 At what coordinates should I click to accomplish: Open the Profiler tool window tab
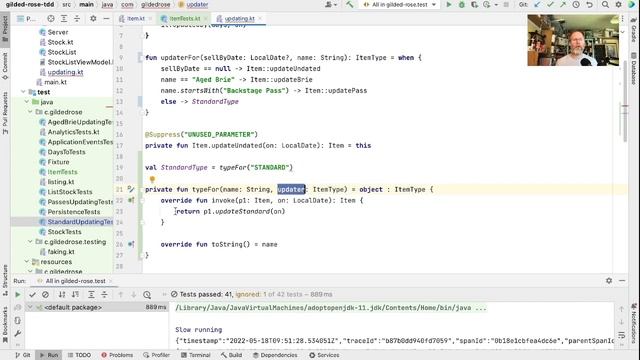[x=156, y=355]
